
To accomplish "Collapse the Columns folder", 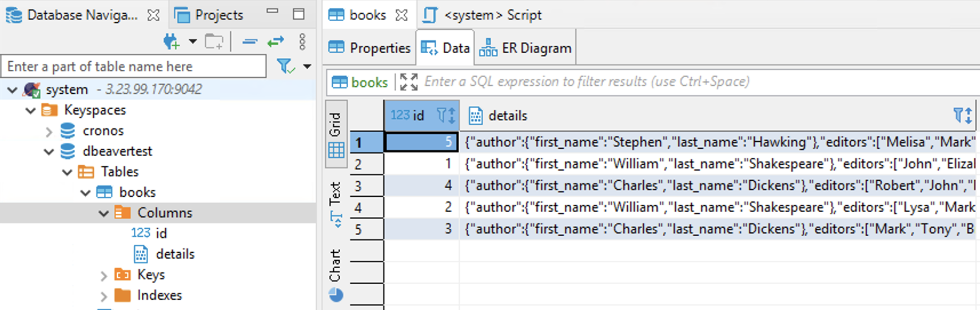I will (x=103, y=213).
